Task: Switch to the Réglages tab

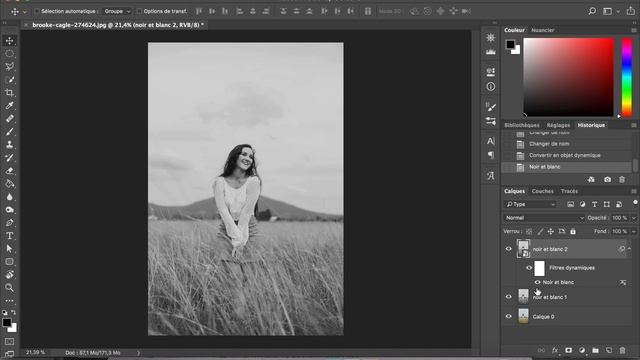Action: (558, 125)
